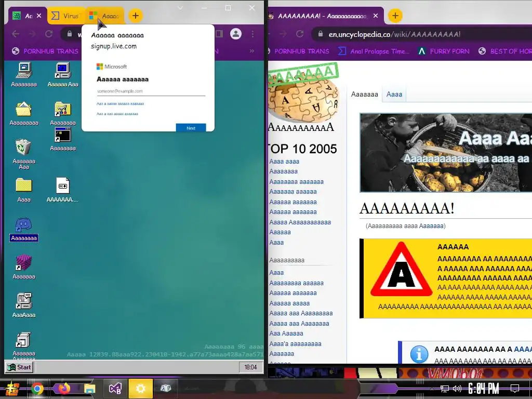Screen dimensions: 532x399
Task: Toggle the side panel icon in left Chrome
Action: 219,34
